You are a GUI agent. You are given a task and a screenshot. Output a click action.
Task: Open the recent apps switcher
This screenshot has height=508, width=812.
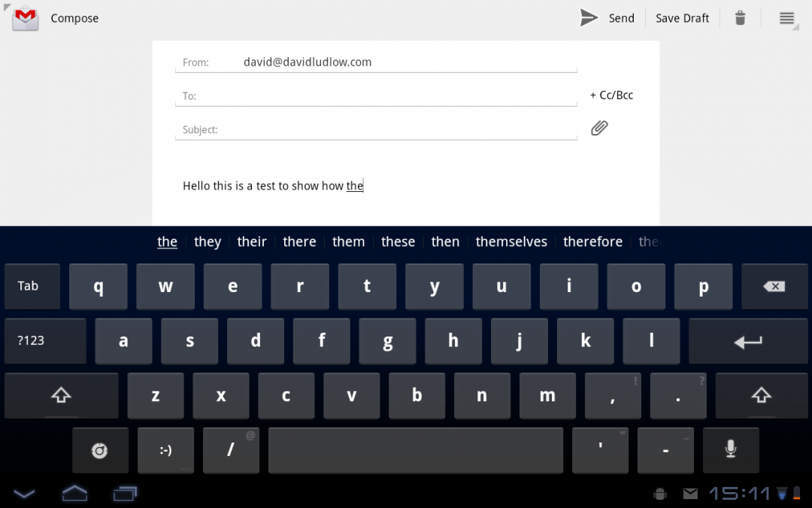pos(125,494)
